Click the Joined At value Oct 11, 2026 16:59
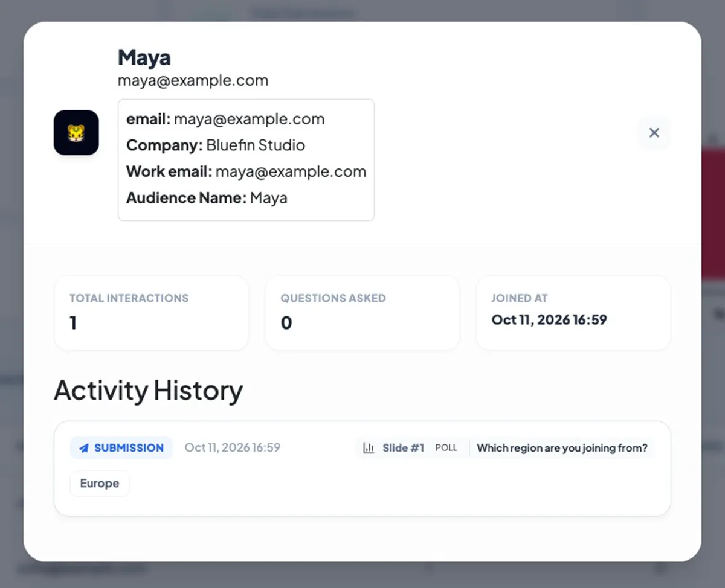Image resolution: width=725 pixels, height=588 pixels. [x=549, y=320]
